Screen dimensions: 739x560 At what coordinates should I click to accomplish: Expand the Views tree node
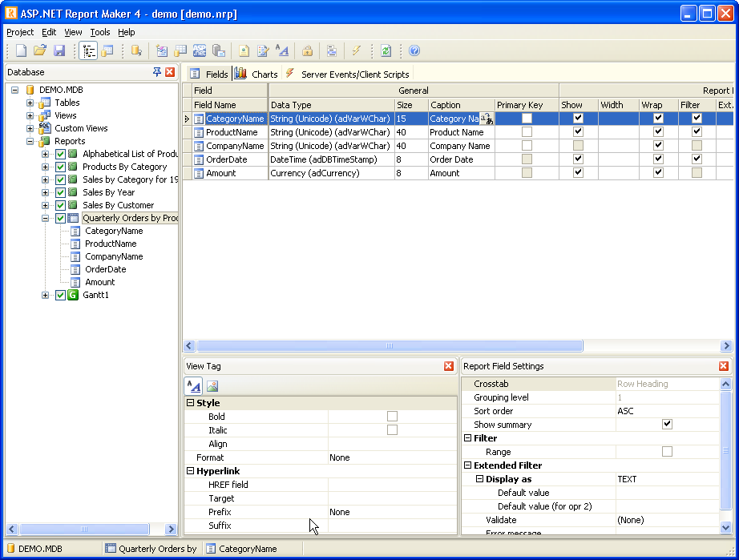tap(30, 115)
